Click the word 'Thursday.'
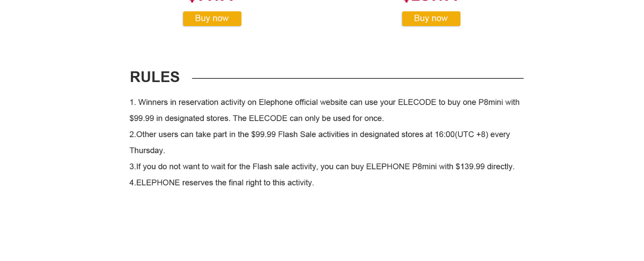The height and width of the screenshot is (261, 644). (147, 150)
